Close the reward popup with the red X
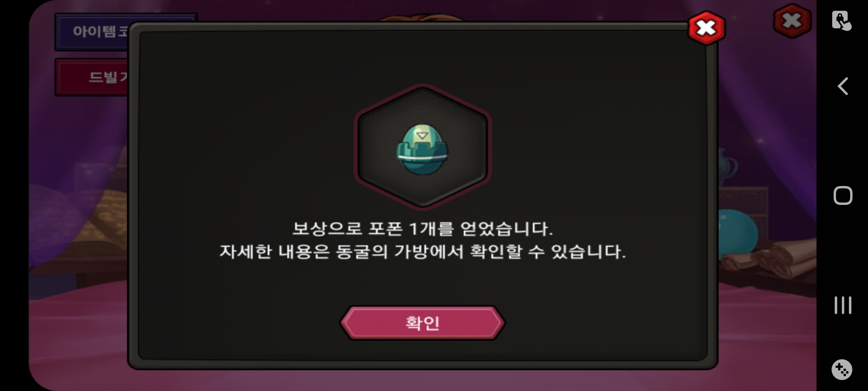This screenshot has width=868, height=391. (706, 28)
